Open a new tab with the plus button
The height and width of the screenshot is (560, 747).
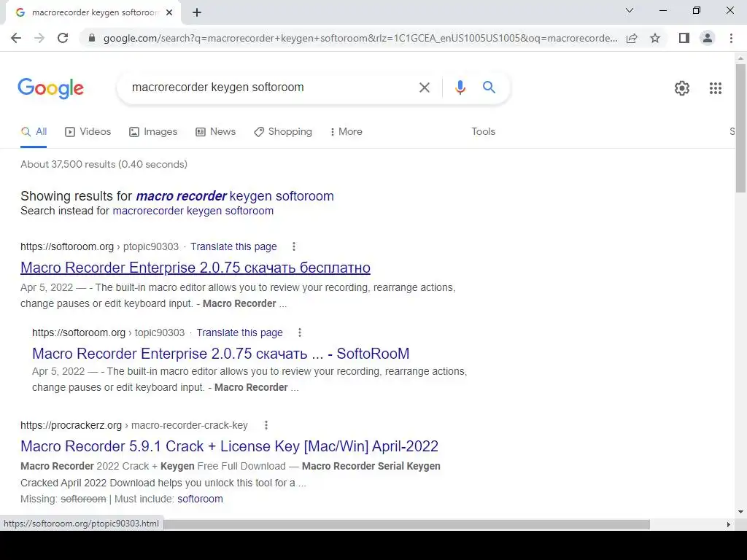[x=197, y=13]
